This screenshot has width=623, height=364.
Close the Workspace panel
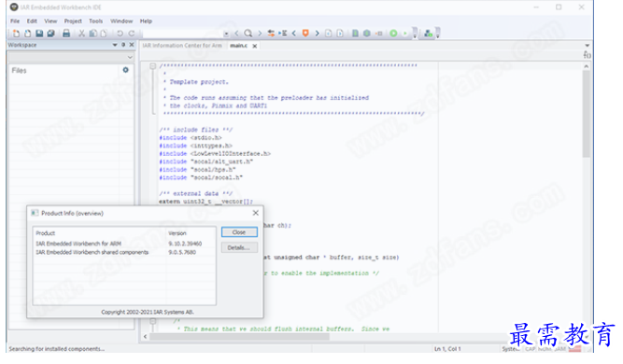(x=132, y=45)
